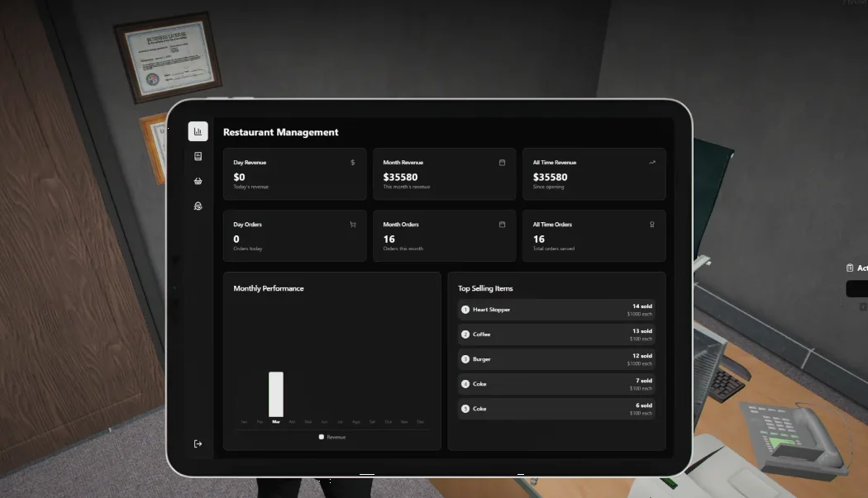The height and width of the screenshot is (498, 868).
Task: Click the 16 value under Month Orders
Action: pyautogui.click(x=389, y=239)
